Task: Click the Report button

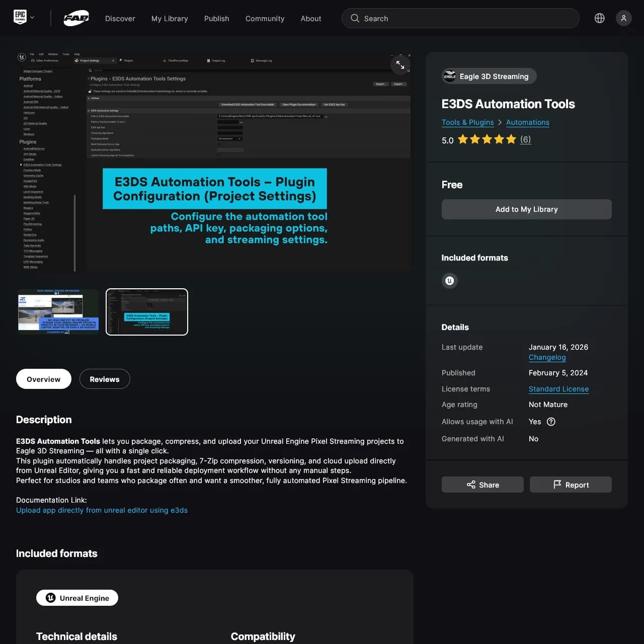Action: click(x=571, y=485)
